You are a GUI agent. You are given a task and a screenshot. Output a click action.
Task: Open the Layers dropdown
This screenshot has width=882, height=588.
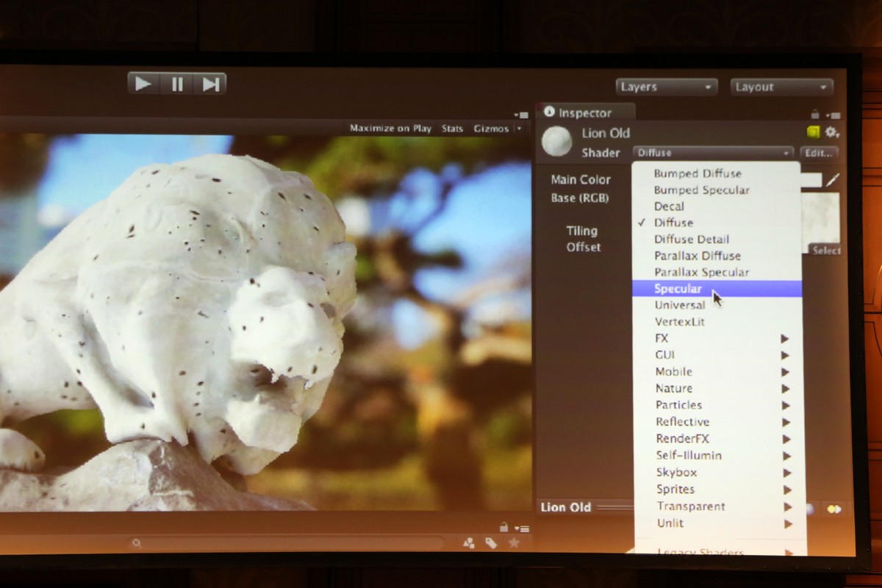(x=666, y=87)
